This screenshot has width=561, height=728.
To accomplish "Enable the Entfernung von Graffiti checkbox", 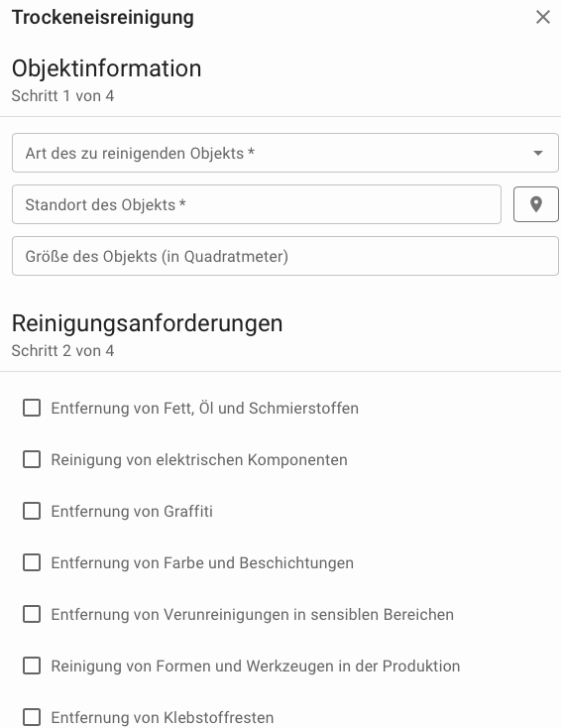I will 32,511.
